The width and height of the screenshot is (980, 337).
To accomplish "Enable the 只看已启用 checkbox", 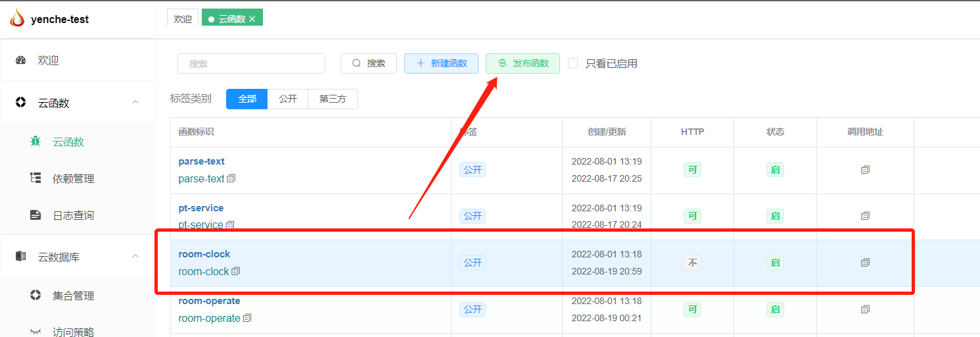I will (x=573, y=63).
